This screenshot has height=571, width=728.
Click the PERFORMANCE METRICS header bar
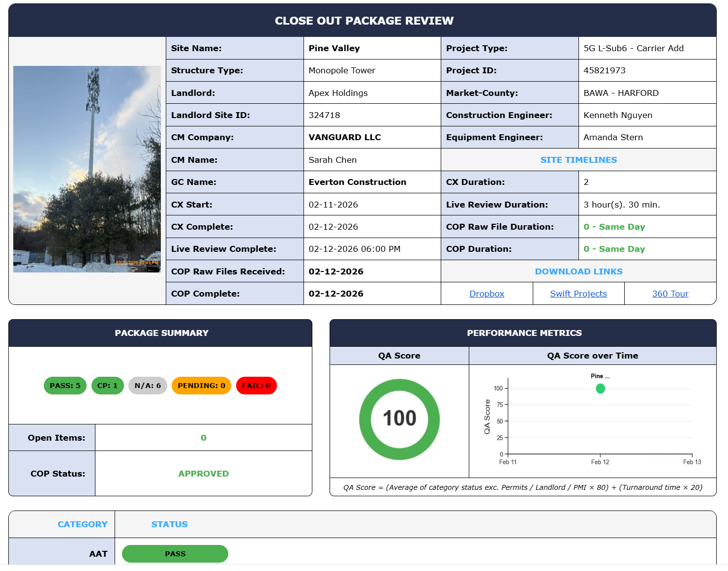[525, 333]
